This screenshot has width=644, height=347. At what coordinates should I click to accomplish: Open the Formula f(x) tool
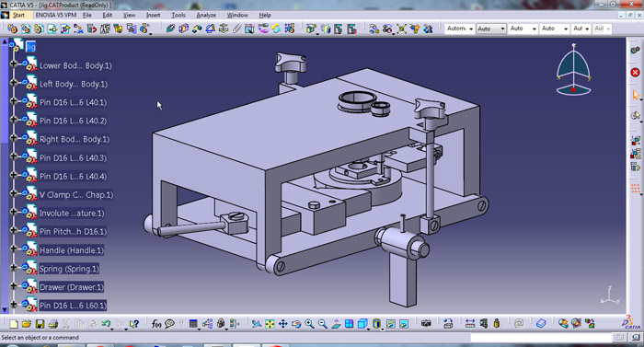pos(156,324)
